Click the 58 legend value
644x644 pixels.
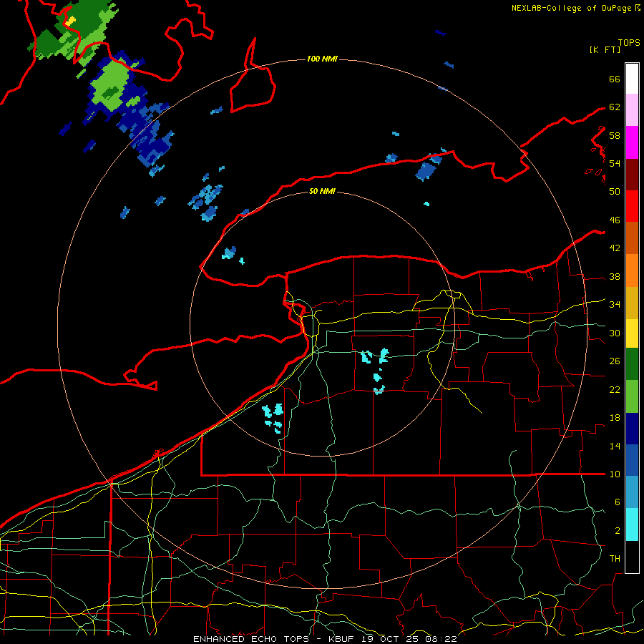tap(615, 135)
